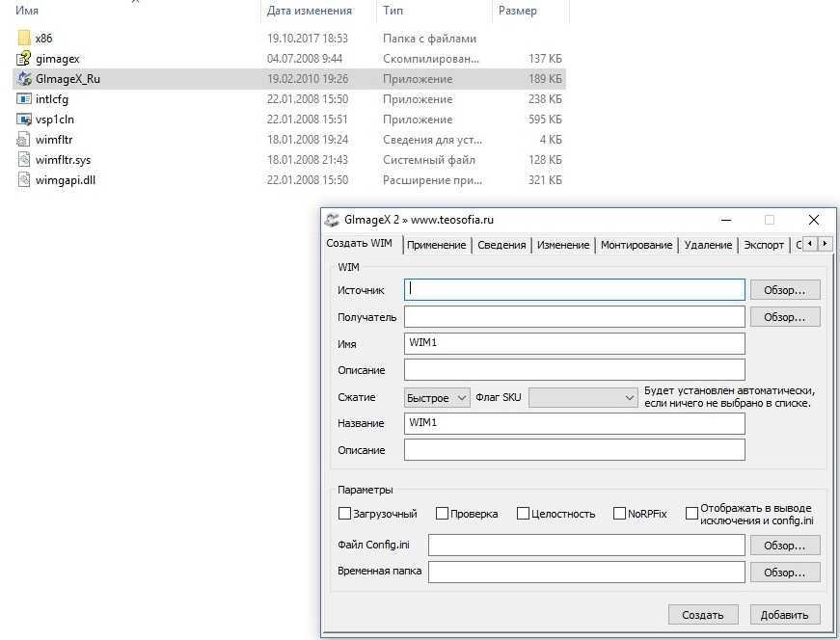This screenshot has height=640, width=840.
Task: Expand the Флаг SKU dropdown list
Action: coord(583,397)
